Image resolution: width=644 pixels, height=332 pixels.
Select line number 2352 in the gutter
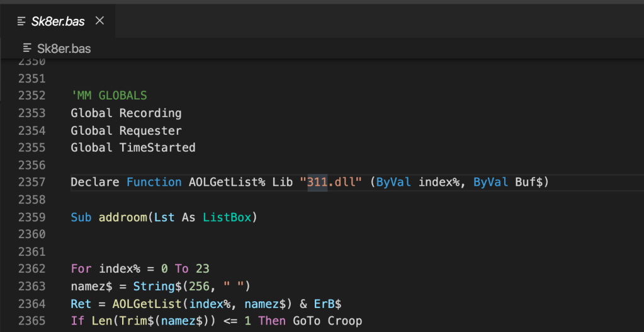tap(31, 96)
